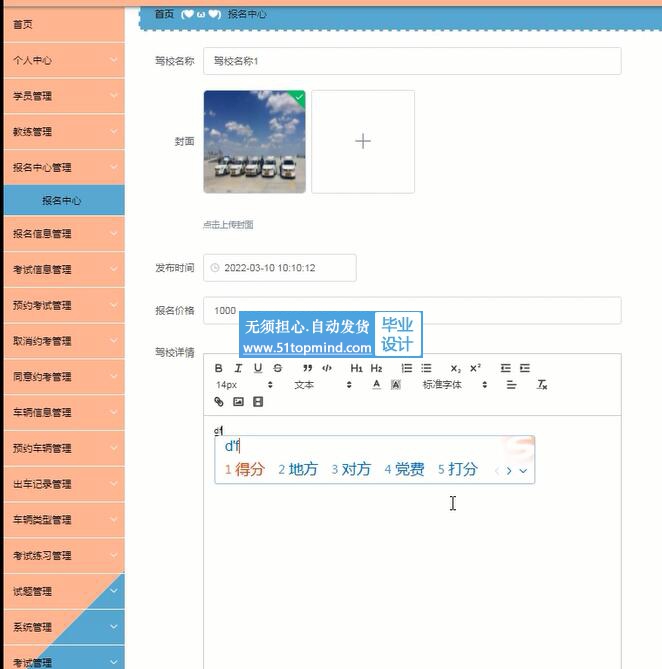Open the 个人中心 sidebar menu
The width and height of the screenshot is (662, 669).
[x=62, y=60]
